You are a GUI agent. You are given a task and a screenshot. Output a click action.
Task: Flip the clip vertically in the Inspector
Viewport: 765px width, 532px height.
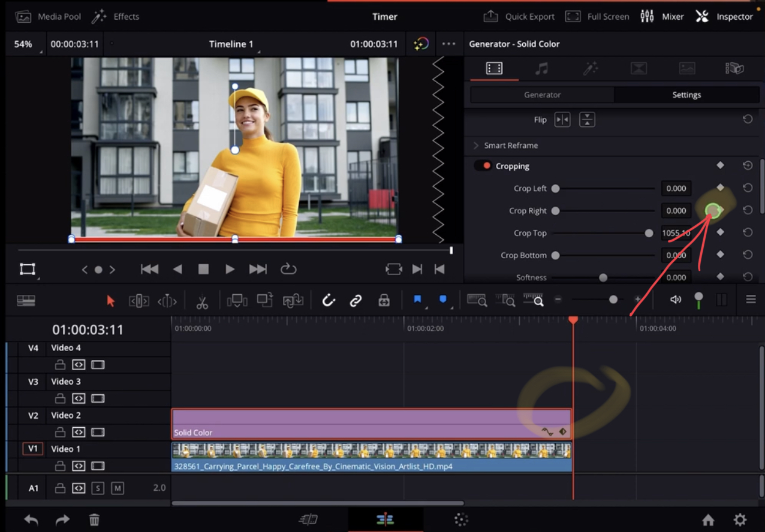click(588, 120)
